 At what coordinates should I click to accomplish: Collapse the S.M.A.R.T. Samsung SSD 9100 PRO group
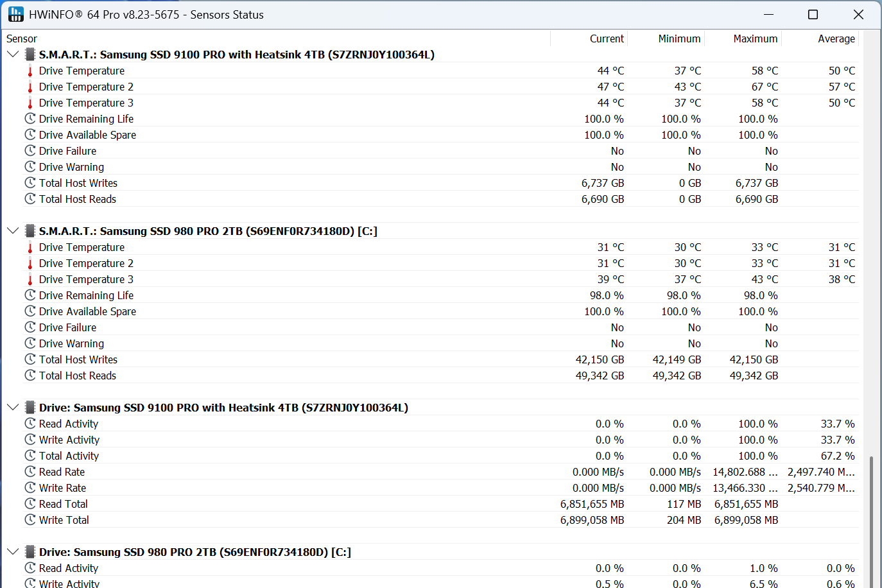(12, 55)
